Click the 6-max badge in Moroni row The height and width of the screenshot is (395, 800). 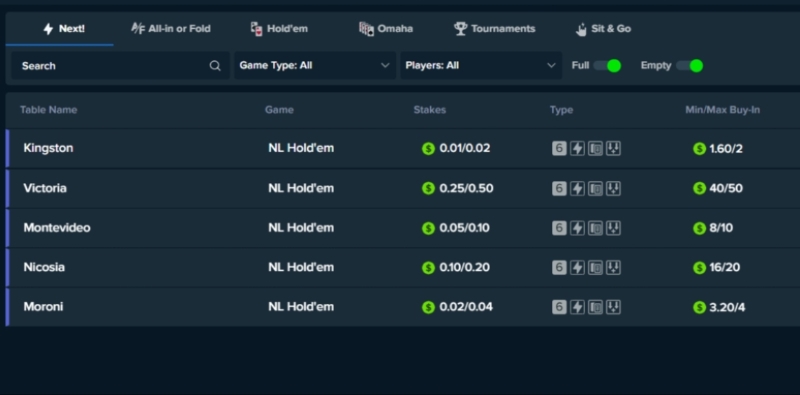(x=559, y=307)
